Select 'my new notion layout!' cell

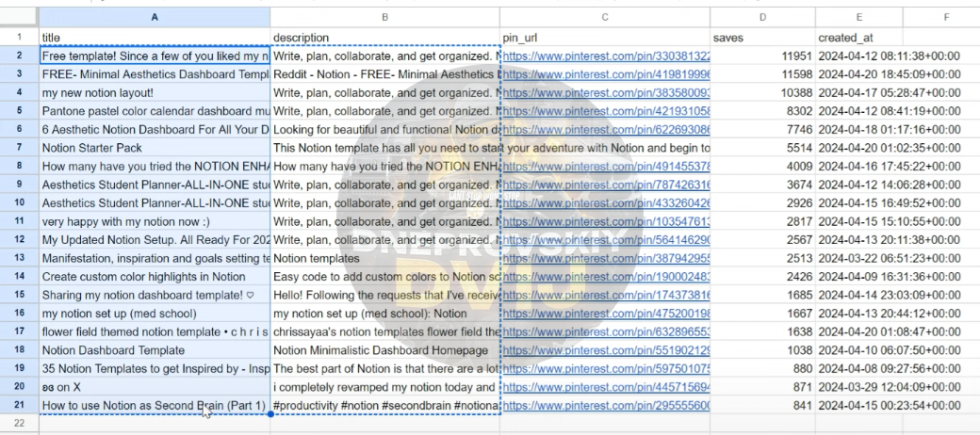pyautogui.click(x=155, y=93)
